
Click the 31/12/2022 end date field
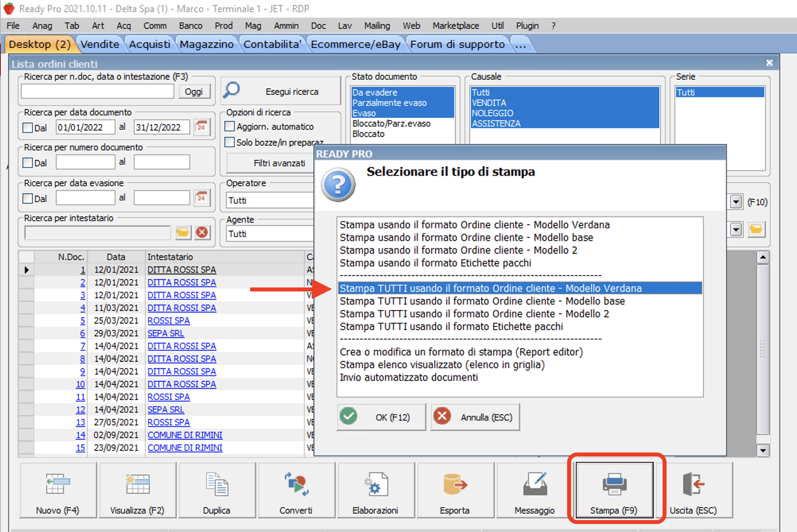pos(161,127)
